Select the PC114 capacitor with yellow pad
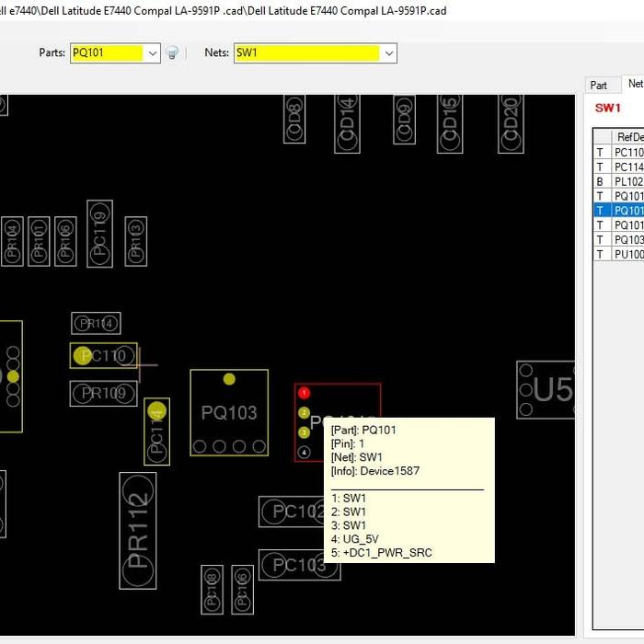 [x=157, y=431]
